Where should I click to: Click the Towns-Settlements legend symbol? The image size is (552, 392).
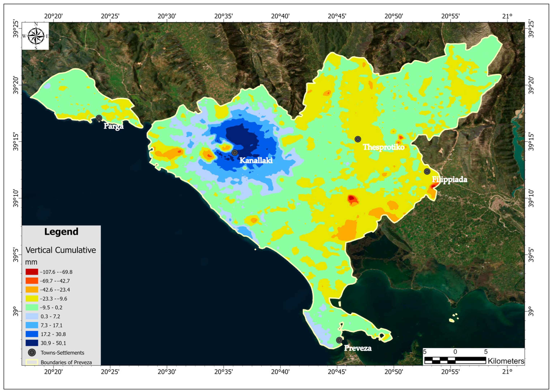pyautogui.click(x=32, y=352)
